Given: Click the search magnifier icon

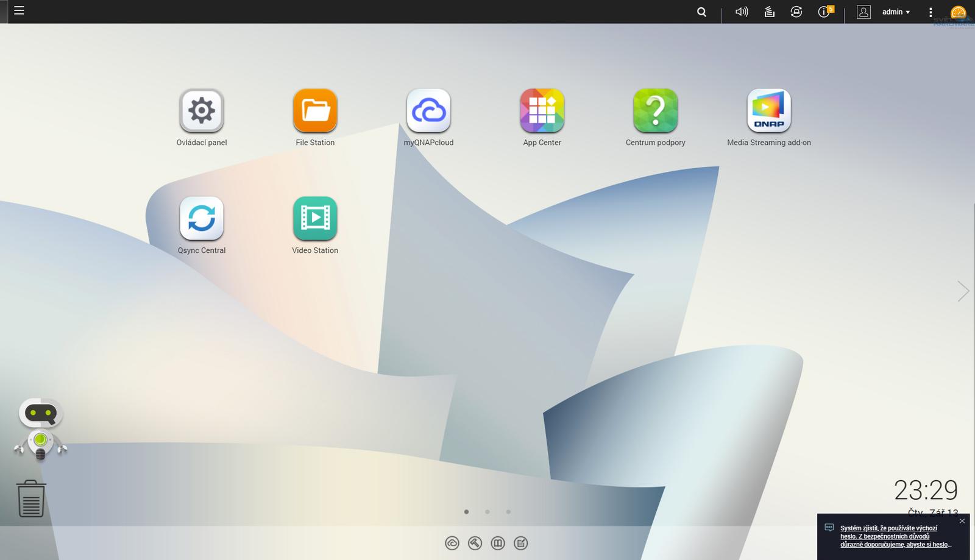Looking at the screenshot, I should point(701,12).
